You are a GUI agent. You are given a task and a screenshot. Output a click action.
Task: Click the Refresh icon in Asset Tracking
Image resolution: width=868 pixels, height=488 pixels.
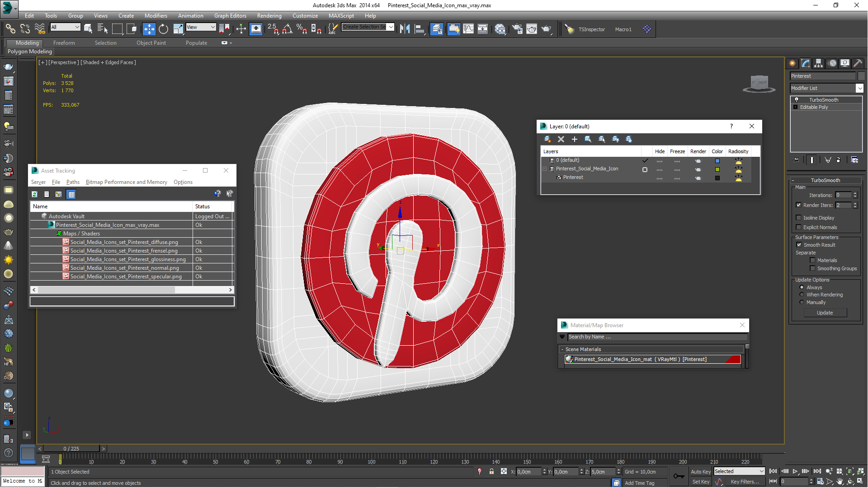pos(34,194)
